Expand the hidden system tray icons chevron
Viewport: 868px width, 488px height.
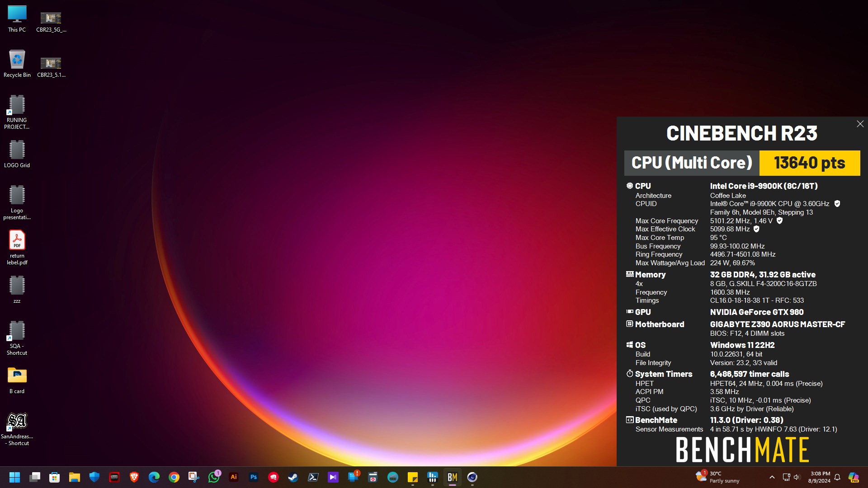pyautogui.click(x=772, y=477)
